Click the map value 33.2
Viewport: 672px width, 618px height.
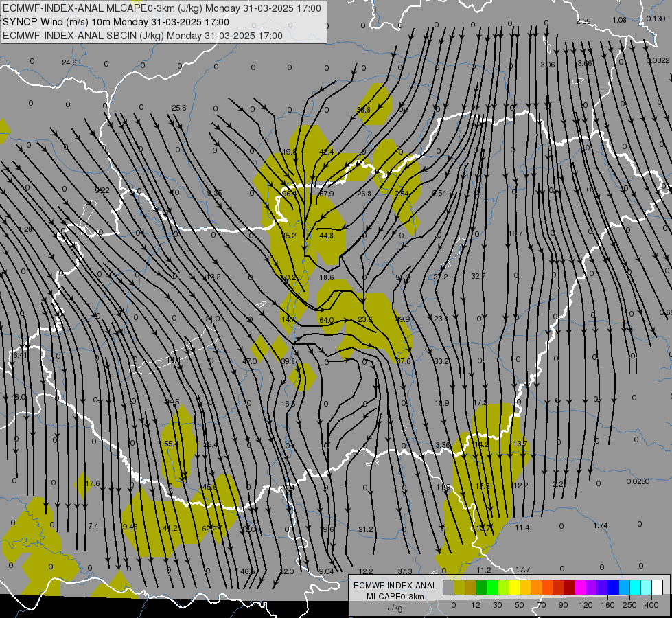pos(441,362)
